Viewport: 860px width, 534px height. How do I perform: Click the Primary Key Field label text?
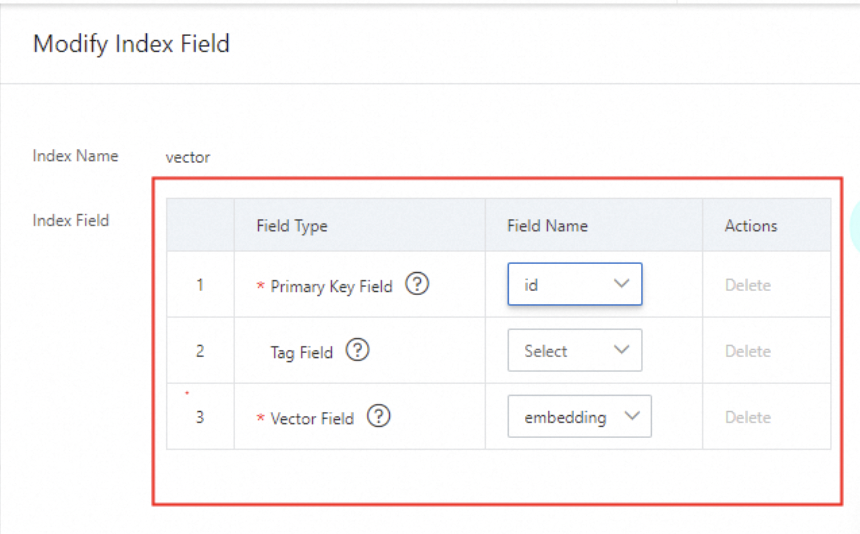point(331,287)
